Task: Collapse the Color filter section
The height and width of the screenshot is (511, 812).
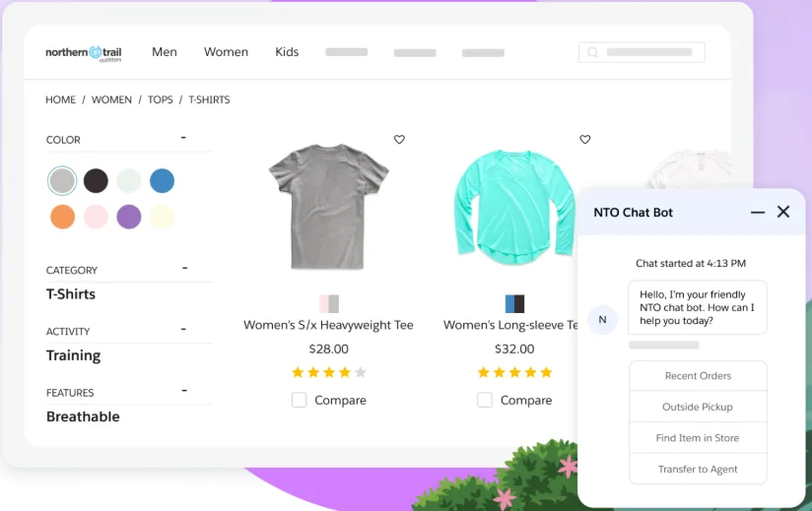Action: coord(183,138)
